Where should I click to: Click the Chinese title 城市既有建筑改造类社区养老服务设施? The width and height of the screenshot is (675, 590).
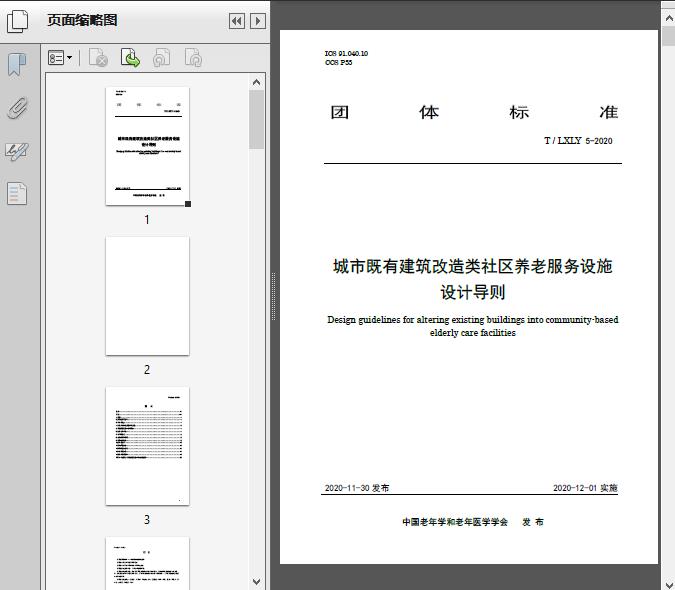472,266
